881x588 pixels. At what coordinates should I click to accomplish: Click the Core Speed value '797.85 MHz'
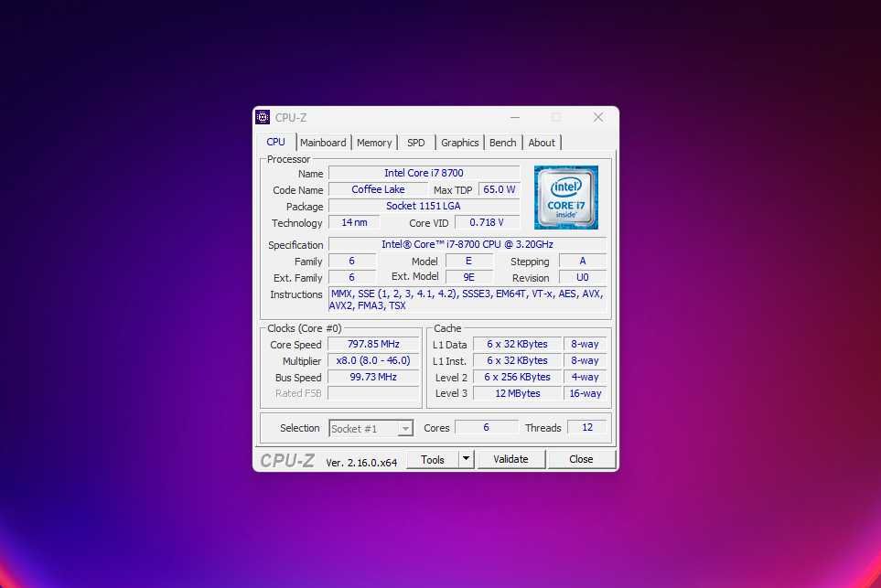[x=373, y=344]
